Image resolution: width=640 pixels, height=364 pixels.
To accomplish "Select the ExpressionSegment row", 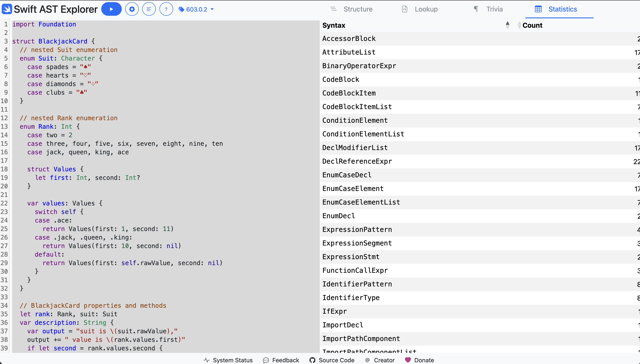I will coord(480,243).
